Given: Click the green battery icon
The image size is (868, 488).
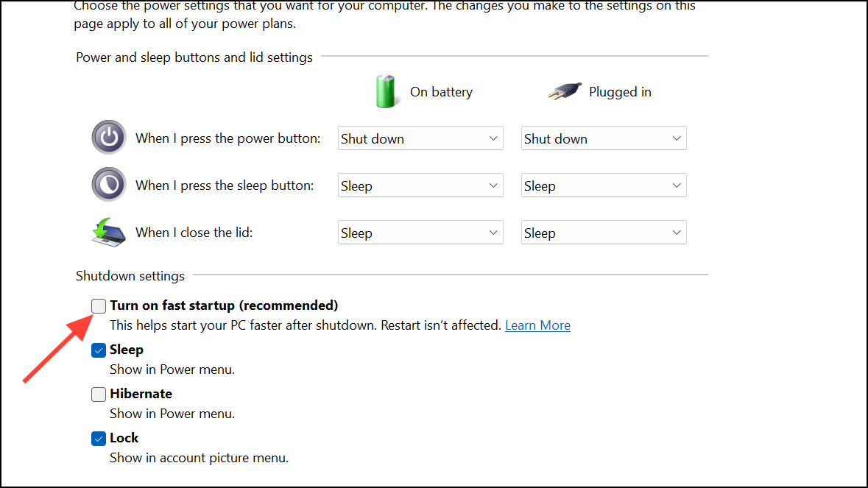Looking at the screenshot, I should [385, 91].
